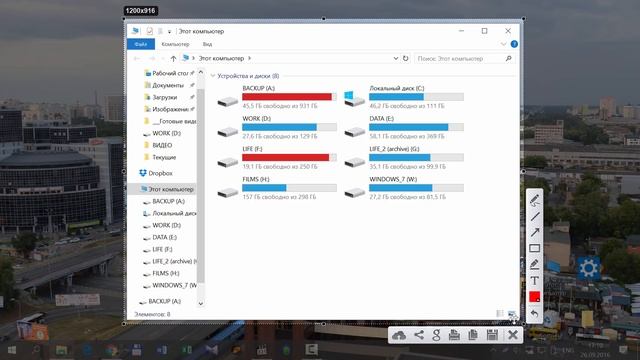The width and height of the screenshot is (640, 360).
Task: Open Quick Access Toolbar customize dropdown
Action: tap(169, 31)
